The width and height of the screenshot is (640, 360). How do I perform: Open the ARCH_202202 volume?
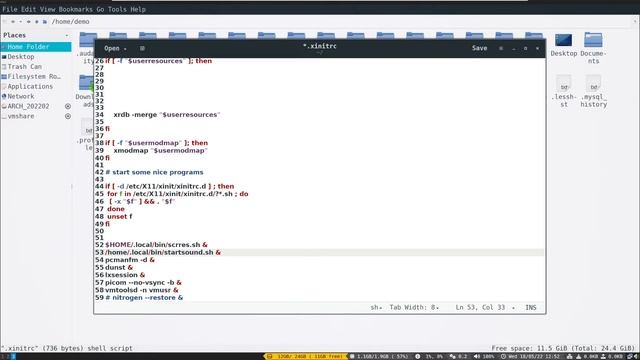[x=28, y=106]
